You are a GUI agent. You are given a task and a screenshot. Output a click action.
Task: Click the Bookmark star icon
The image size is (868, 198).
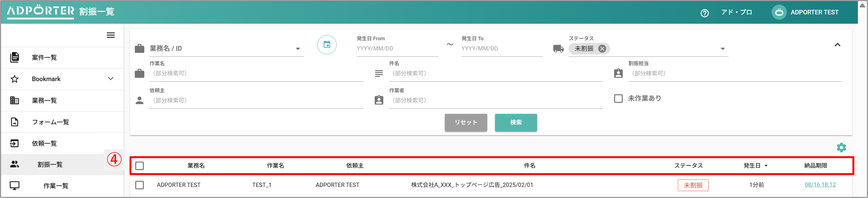pos(14,79)
